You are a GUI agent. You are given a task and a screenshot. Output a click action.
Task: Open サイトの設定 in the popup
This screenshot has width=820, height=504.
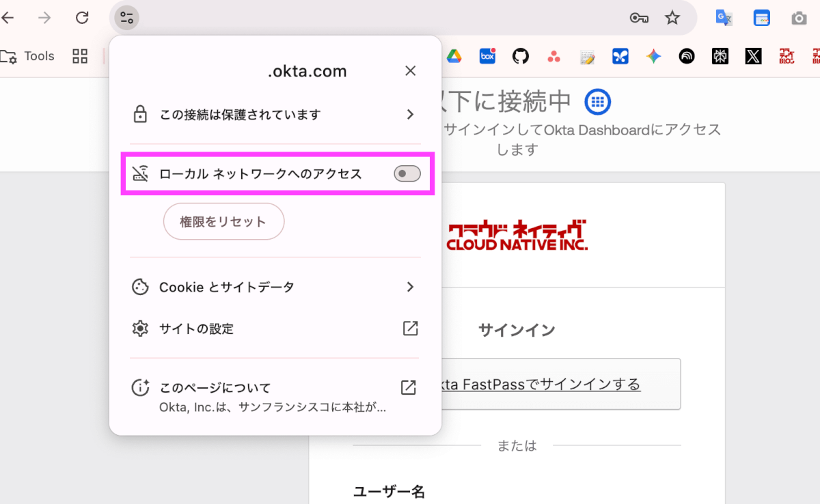point(275,329)
